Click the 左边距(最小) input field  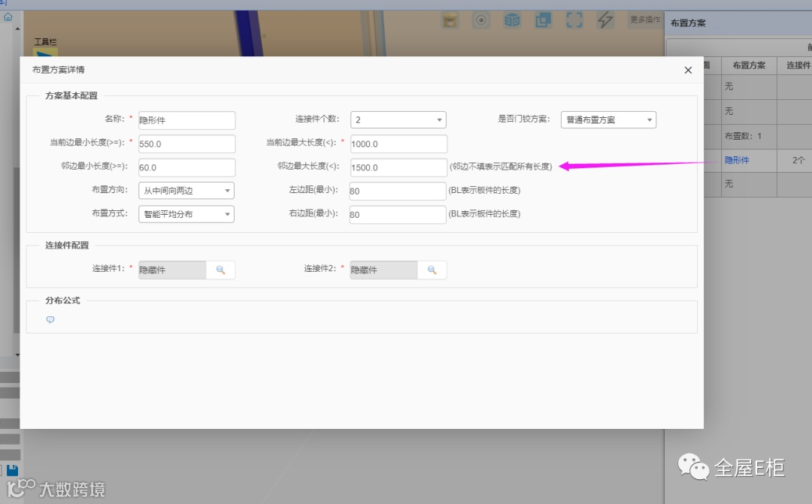[x=398, y=191]
